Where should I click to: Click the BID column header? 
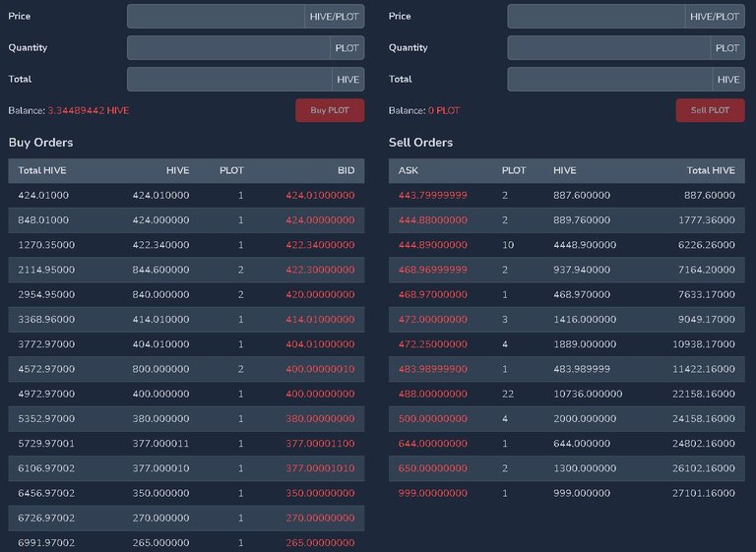[346, 170]
